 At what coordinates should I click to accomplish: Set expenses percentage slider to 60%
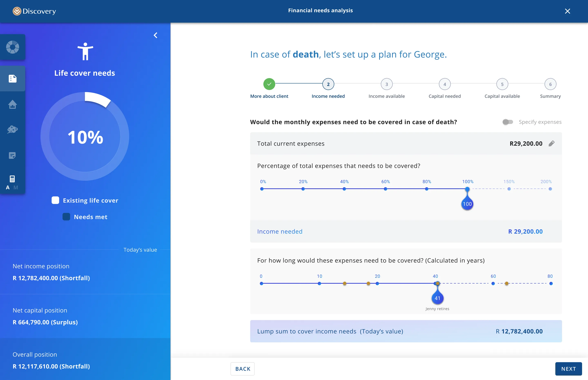(x=385, y=189)
